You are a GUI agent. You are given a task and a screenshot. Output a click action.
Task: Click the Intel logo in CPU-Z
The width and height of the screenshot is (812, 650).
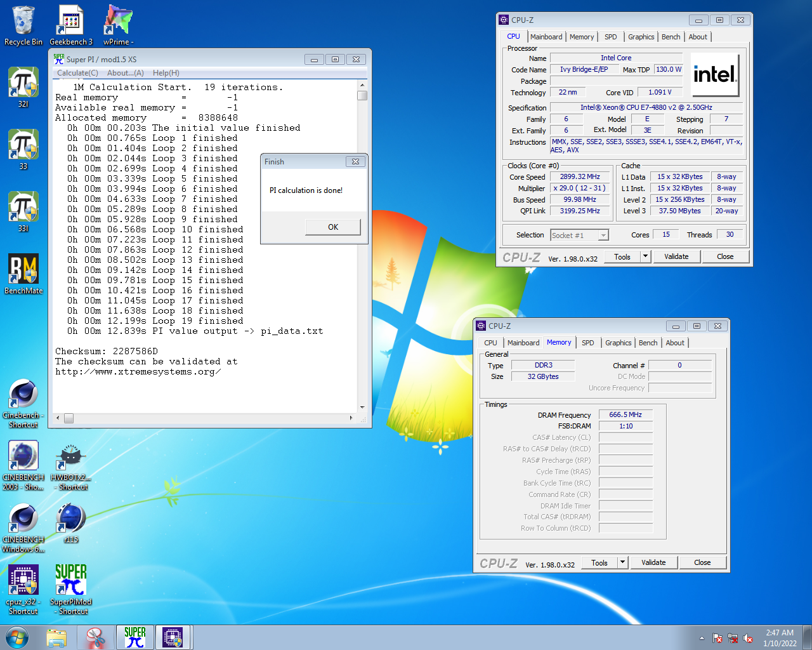[x=715, y=74]
